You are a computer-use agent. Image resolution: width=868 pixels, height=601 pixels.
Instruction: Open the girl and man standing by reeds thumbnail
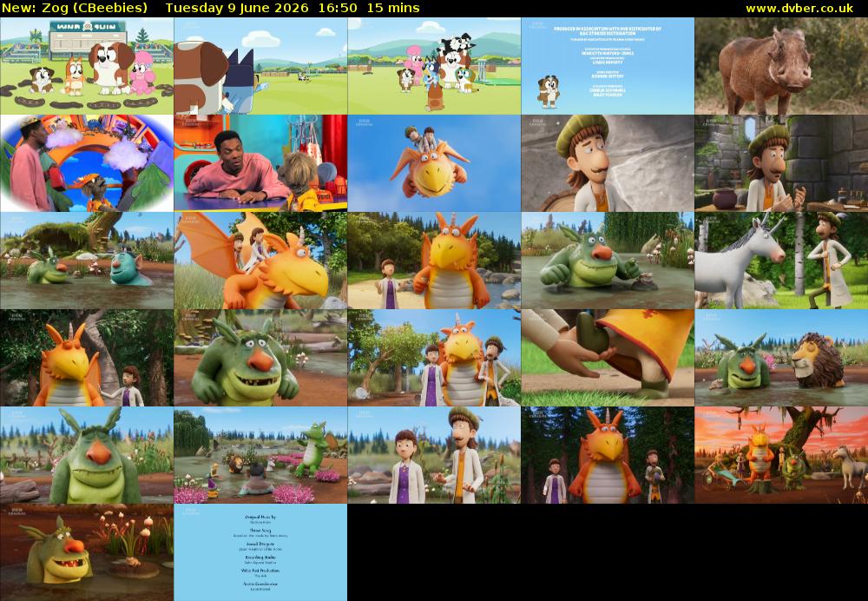click(x=434, y=455)
